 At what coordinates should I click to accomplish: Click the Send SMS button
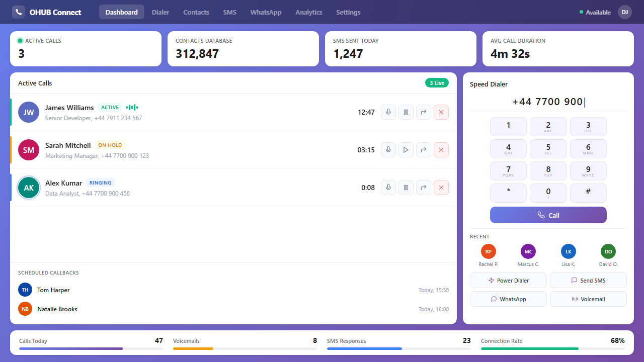coord(588,280)
